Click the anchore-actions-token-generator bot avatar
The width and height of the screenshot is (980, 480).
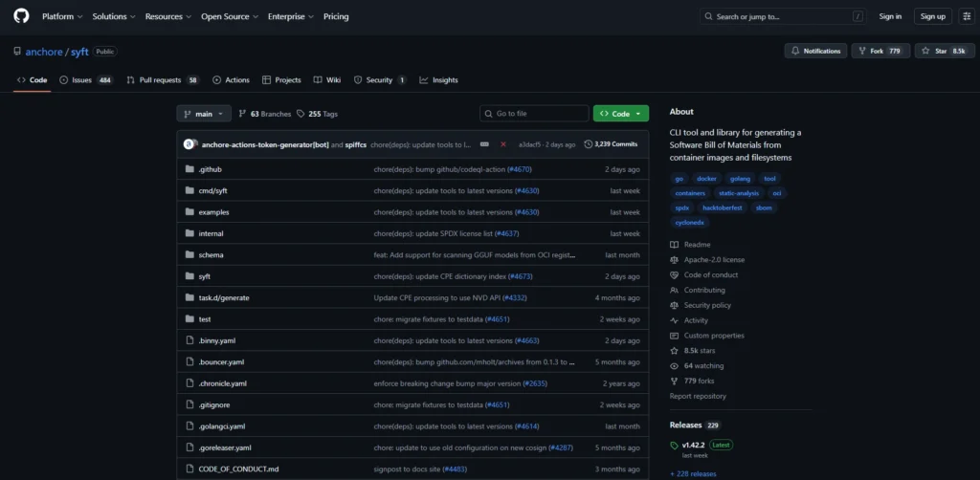189,144
